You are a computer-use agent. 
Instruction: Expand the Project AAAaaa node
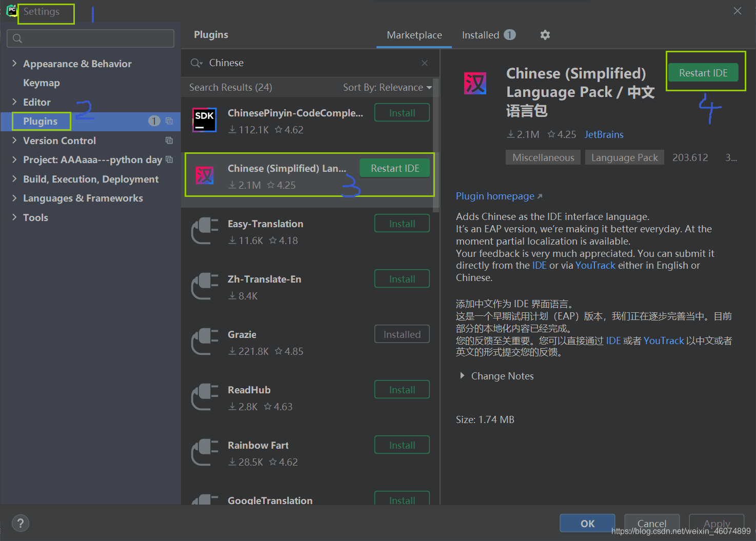pyautogui.click(x=14, y=159)
